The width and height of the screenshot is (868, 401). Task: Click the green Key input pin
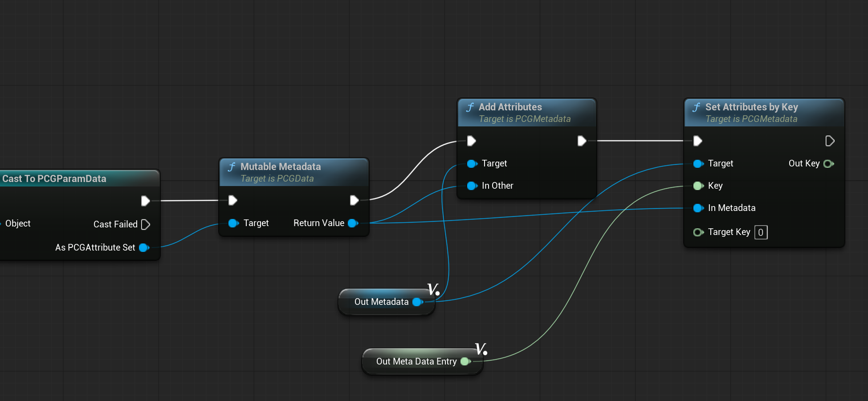(x=698, y=186)
